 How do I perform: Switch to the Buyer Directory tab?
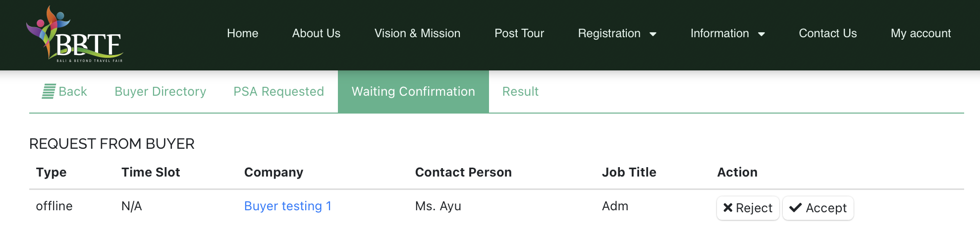160,92
